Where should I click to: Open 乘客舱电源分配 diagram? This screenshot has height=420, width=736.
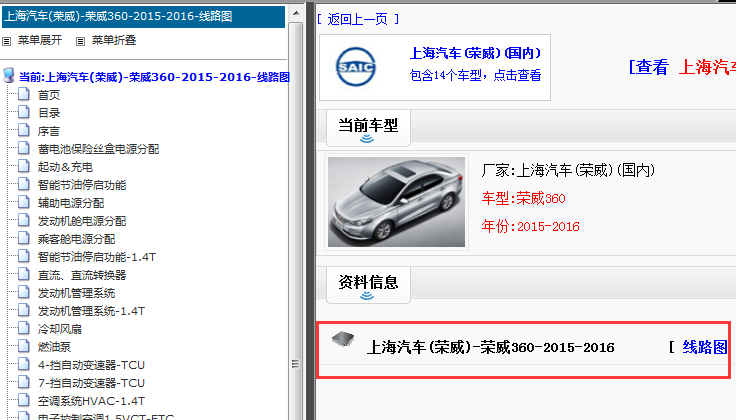(x=77, y=239)
